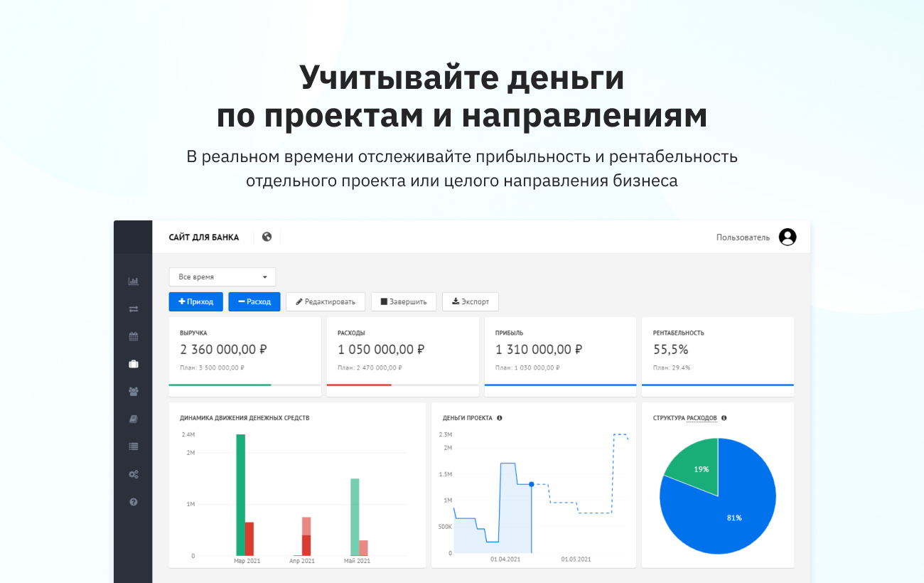Click info icon beside Деньги проекта

[x=500, y=418]
